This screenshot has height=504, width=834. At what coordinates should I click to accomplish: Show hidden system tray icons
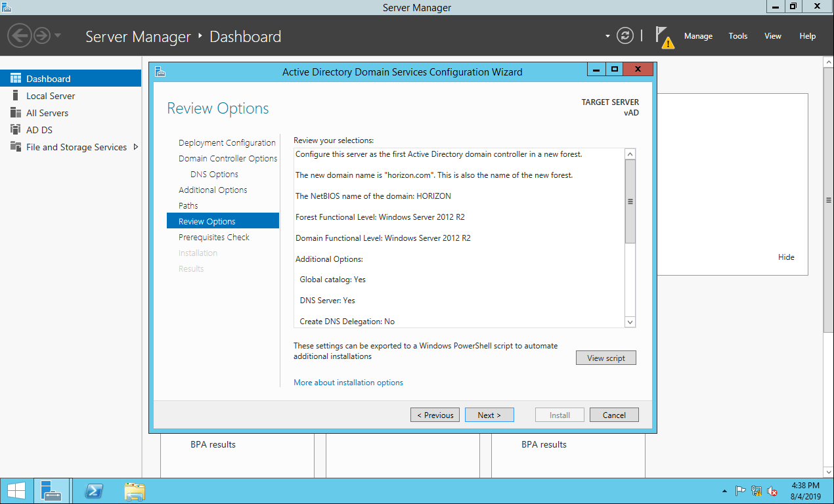(x=724, y=491)
